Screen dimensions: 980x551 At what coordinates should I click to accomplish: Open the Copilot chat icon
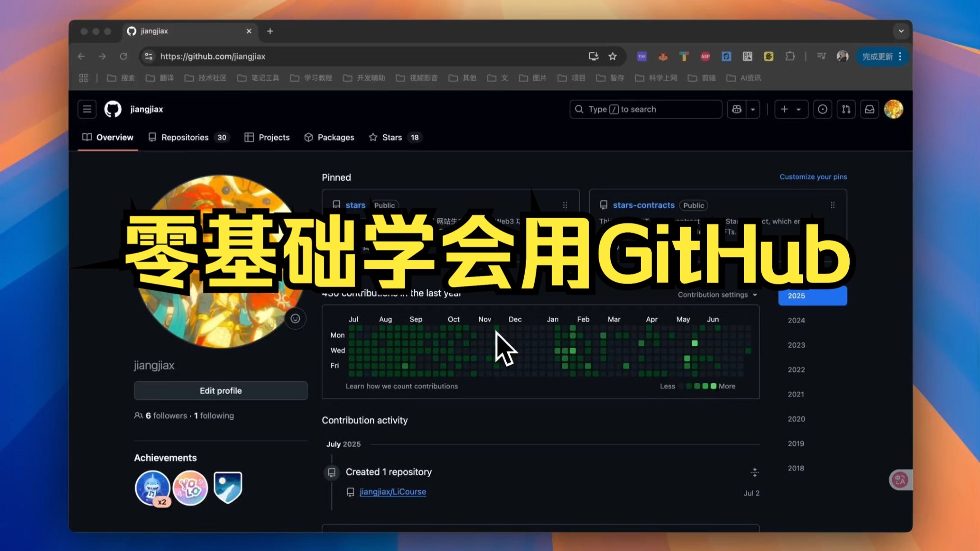tap(737, 109)
